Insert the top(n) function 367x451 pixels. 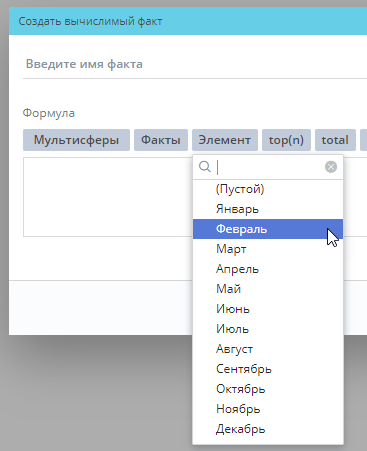tap(286, 140)
